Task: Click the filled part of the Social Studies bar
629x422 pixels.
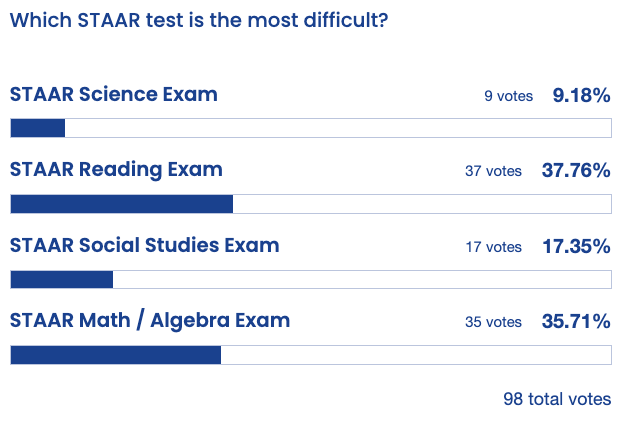Action: point(61,279)
